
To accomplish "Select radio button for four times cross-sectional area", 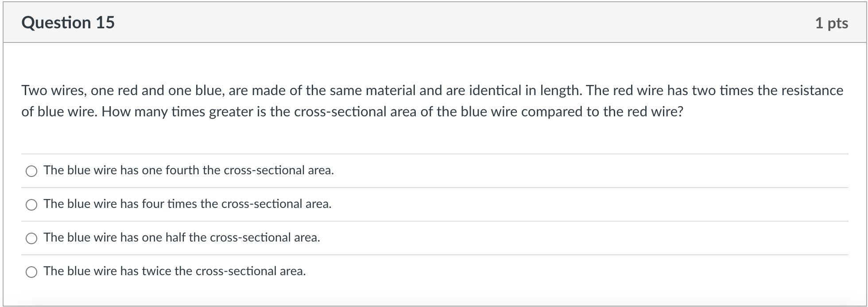I will 31,204.
